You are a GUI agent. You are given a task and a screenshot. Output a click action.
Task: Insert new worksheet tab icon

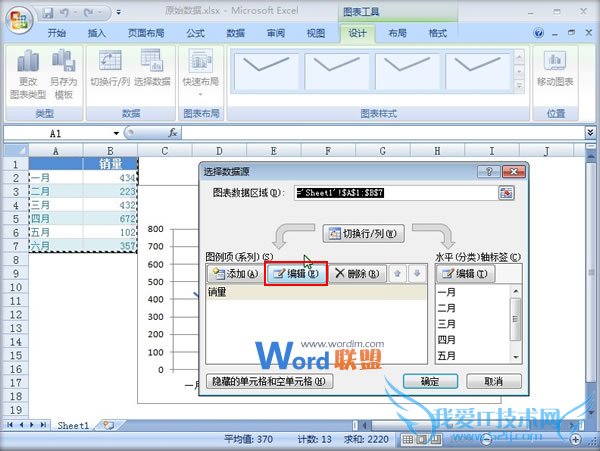point(109,425)
